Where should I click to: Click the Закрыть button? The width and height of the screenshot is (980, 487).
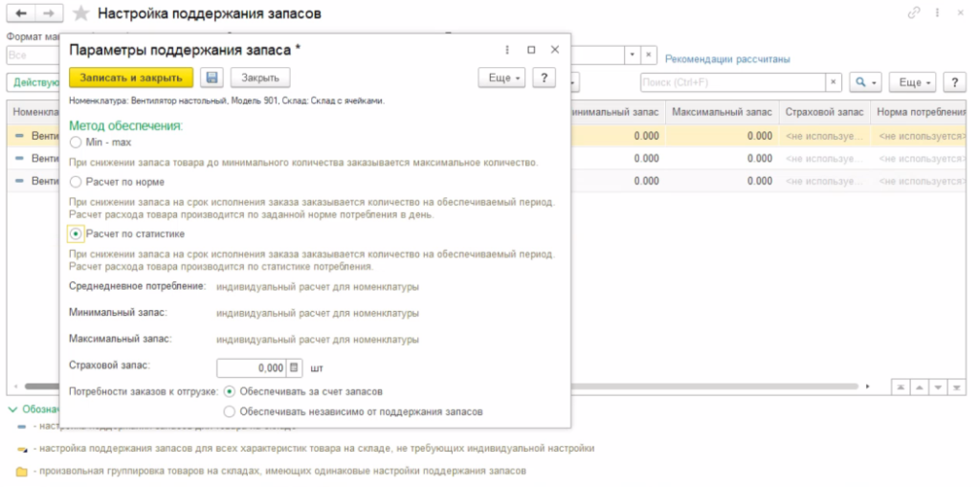[x=259, y=77]
